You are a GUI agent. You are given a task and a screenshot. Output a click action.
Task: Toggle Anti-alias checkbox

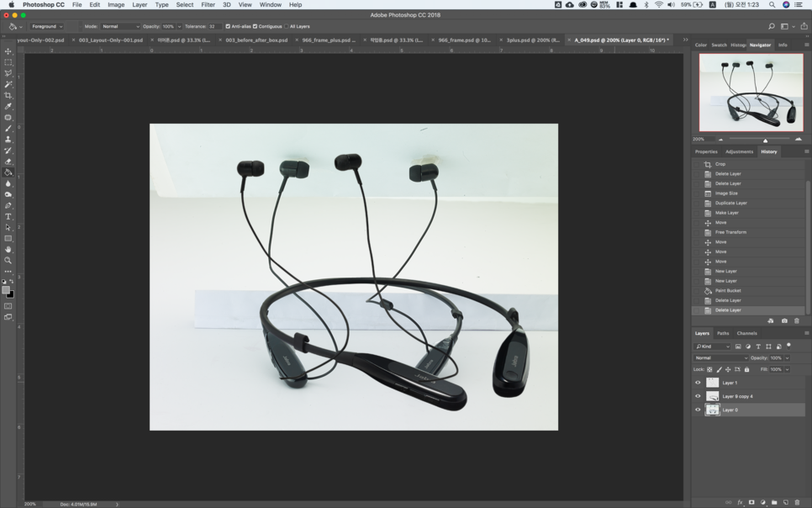pos(228,26)
